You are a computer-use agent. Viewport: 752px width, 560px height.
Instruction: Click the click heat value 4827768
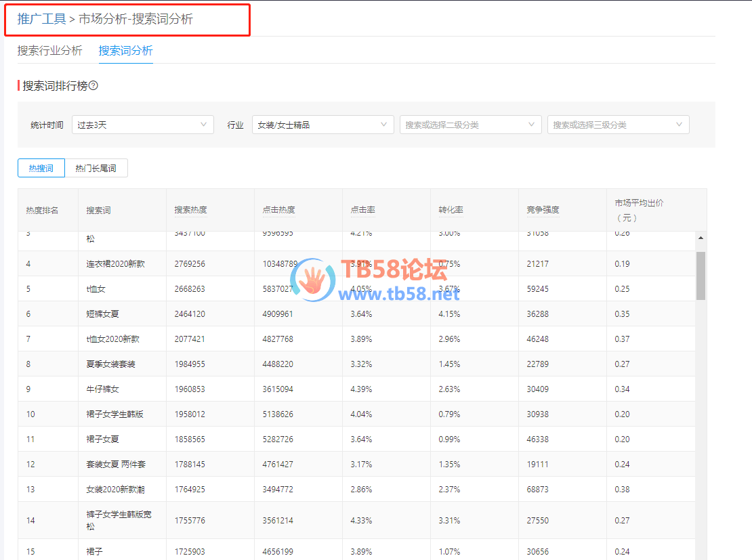tap(278, 339)
